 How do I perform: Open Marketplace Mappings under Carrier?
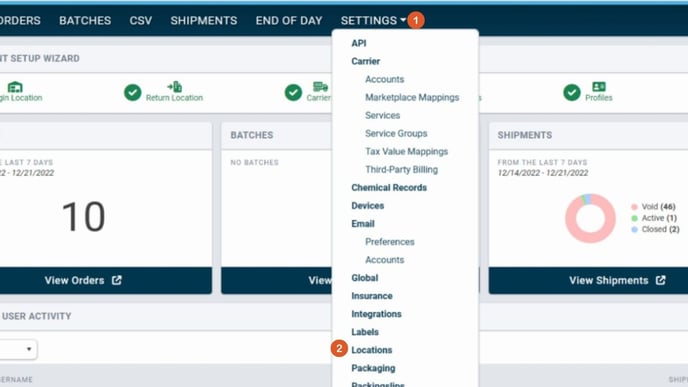(412, 97)
